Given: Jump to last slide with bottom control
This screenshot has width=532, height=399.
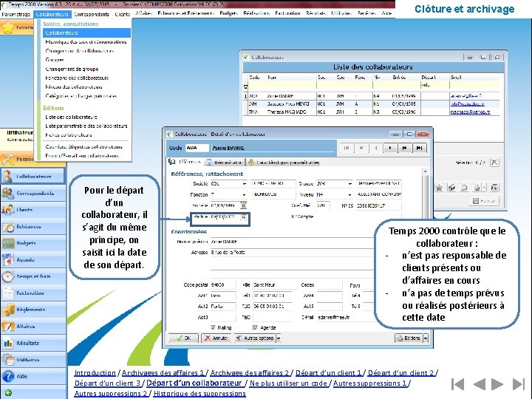Looking at the screenshot, I should click(x=519, y=384).
